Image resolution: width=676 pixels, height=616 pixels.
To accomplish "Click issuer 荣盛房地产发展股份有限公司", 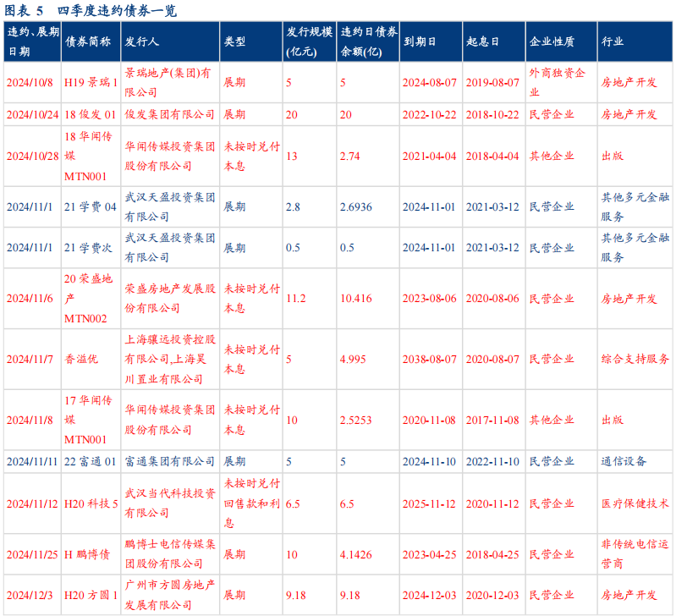I will 170,299.
